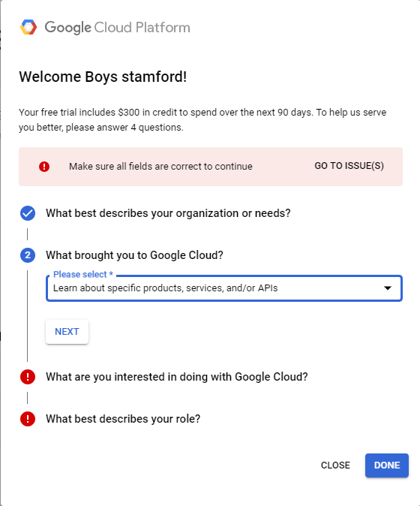
Task: Open the dropdown arrow in Please select field
Action: [388, 288]
